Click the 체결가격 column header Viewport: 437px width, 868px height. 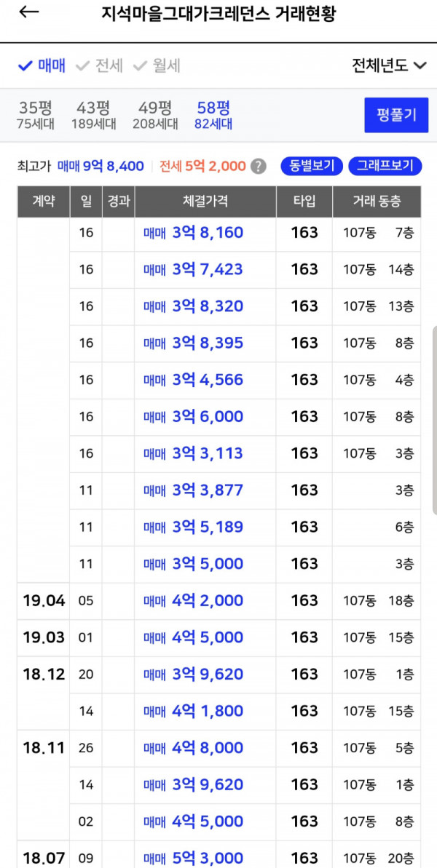(x=205, y=202)
